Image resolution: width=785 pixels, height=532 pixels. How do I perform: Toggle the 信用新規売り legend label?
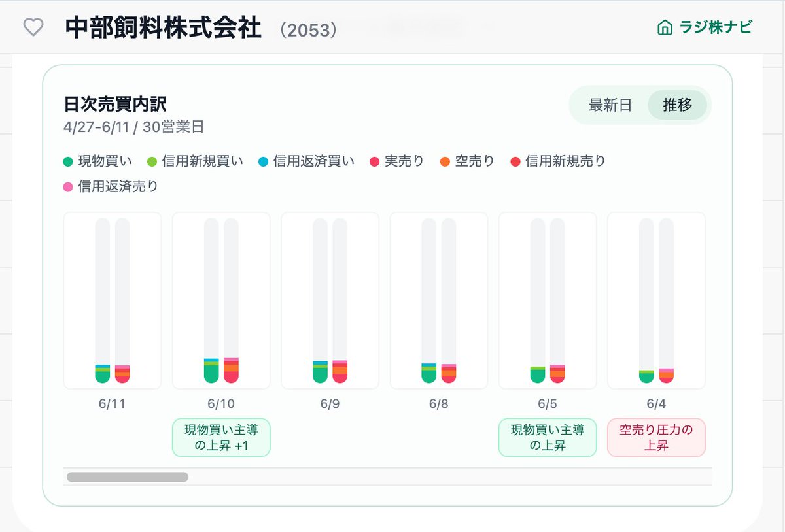pos(565,161)
